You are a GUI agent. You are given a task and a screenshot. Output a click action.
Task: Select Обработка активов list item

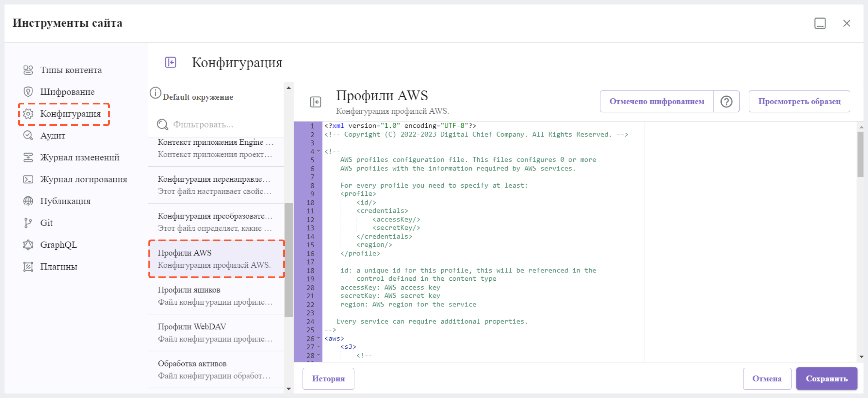(x=216, y=370)
